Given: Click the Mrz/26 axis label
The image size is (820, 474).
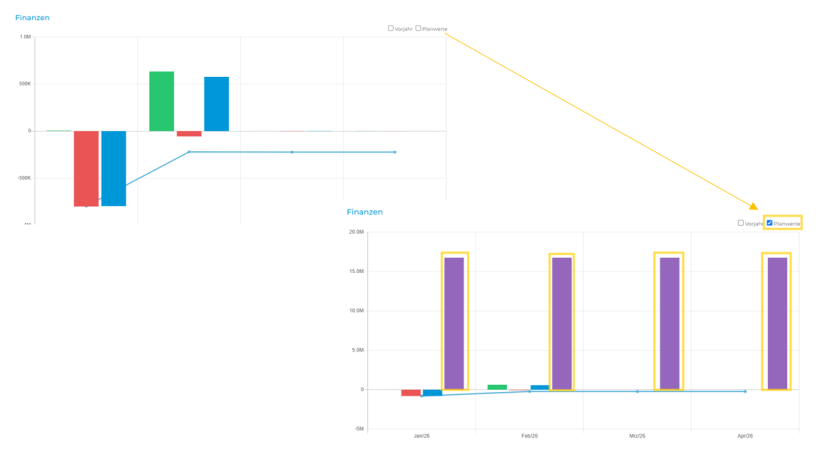Looking at the screenshot, I should 637,436.
